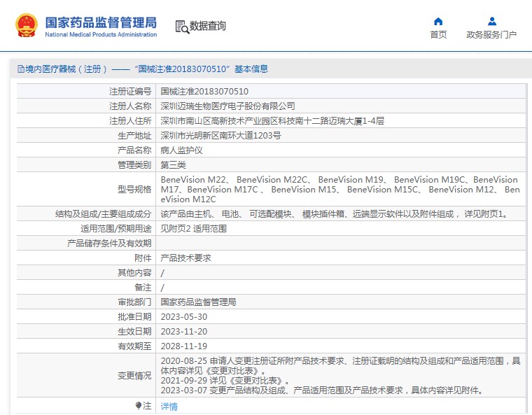Select product name 病人监护仪
This screenshot has width=532, height=415.
pos(181,150)
